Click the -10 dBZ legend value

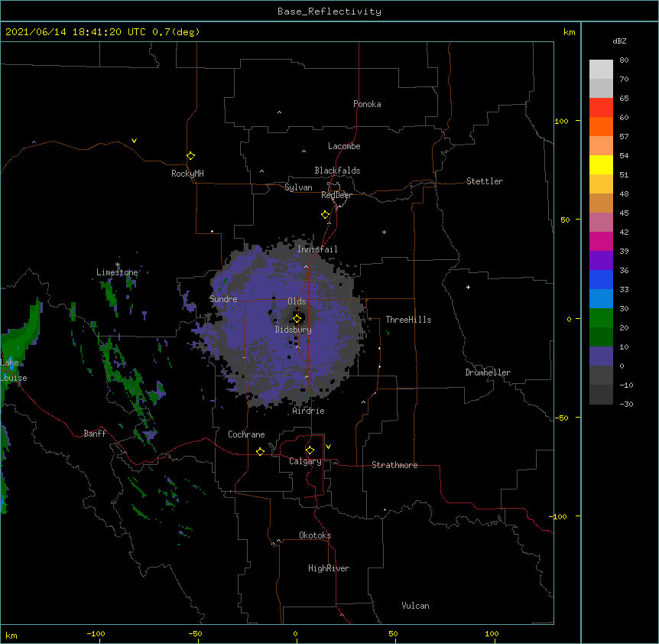click(x=626, y=385)
